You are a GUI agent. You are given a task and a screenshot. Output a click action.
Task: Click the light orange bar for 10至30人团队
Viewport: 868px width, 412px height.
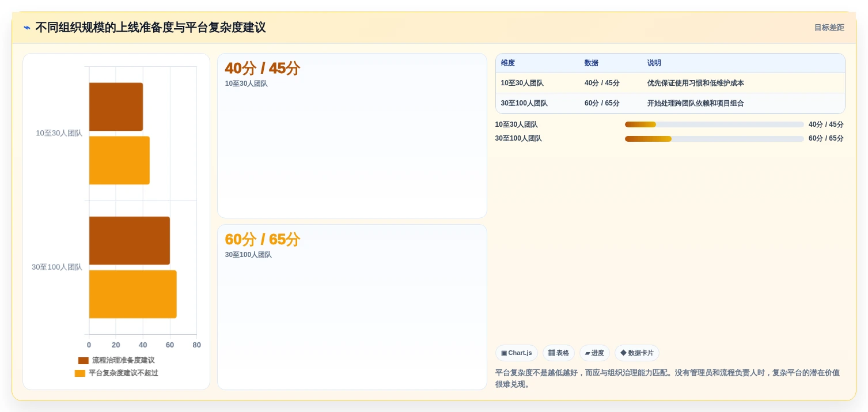[x=119, y=160]
